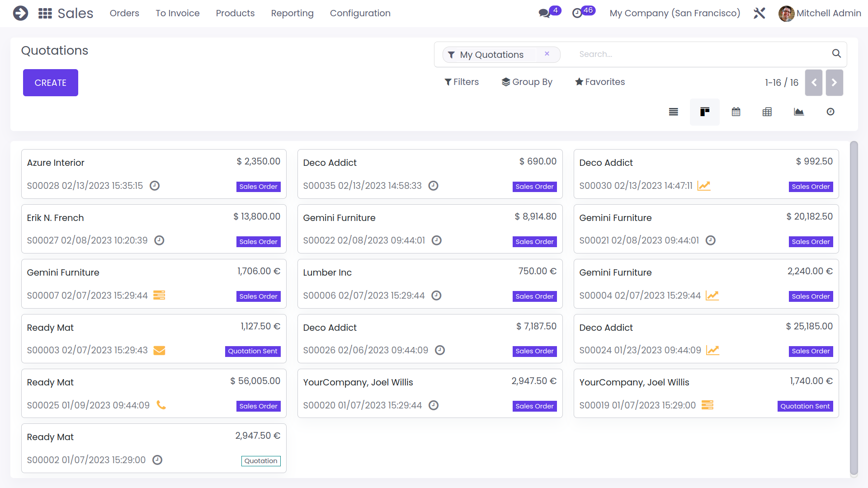
Task: Open the apps grid menu
Action: pyautogui.click(x=45, y=14)
